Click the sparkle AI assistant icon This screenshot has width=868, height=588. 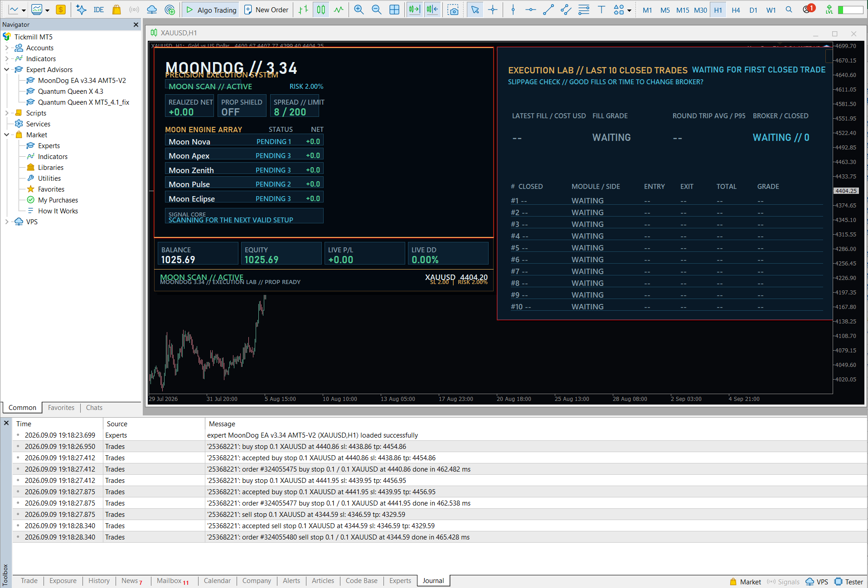coord(81,10)
